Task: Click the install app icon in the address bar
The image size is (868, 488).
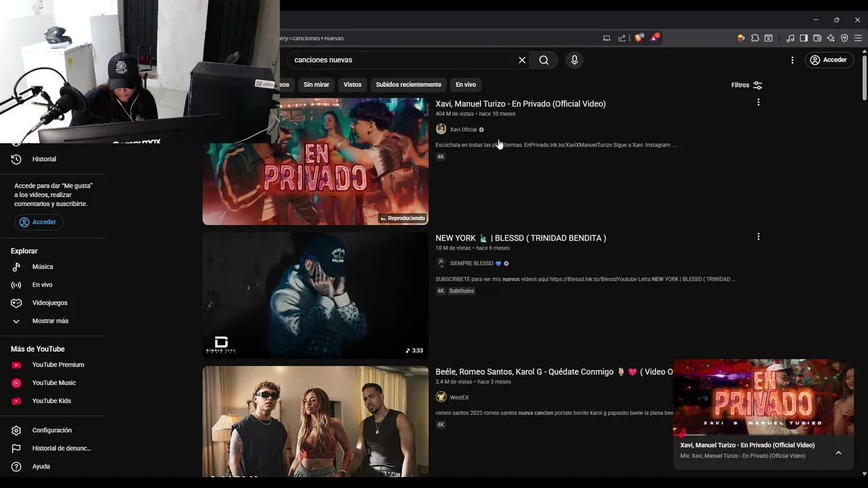Action: [607, 38]
